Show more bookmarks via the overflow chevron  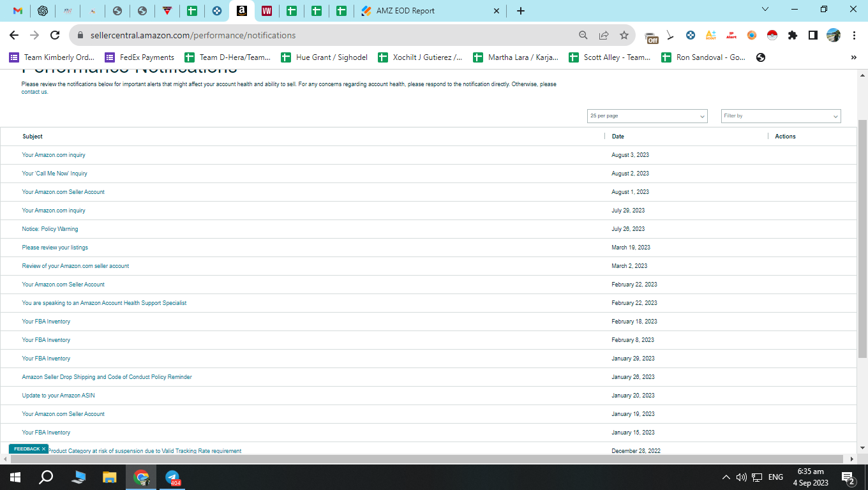tap(854, 57)
